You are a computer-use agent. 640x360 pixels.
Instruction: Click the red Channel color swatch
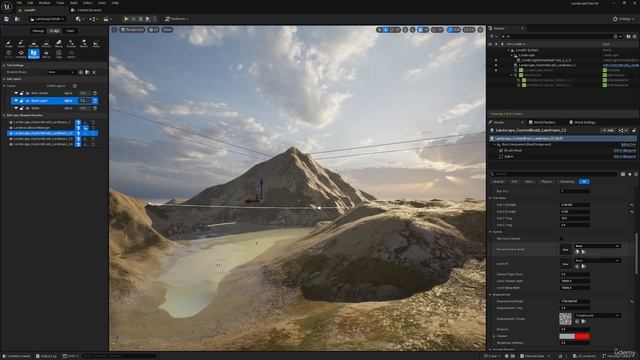pyautogui.click(x=582, y=336)
